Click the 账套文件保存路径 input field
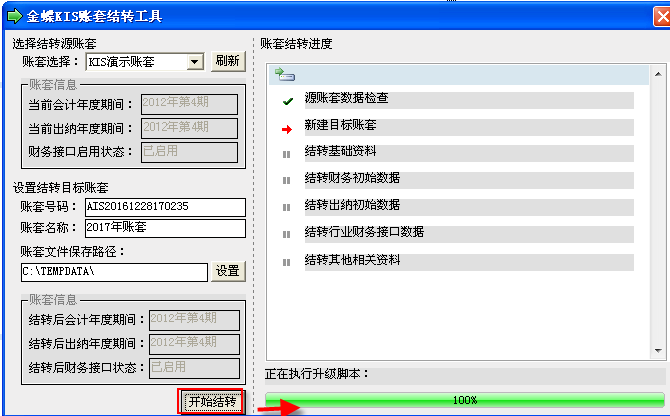 (114, 272)
